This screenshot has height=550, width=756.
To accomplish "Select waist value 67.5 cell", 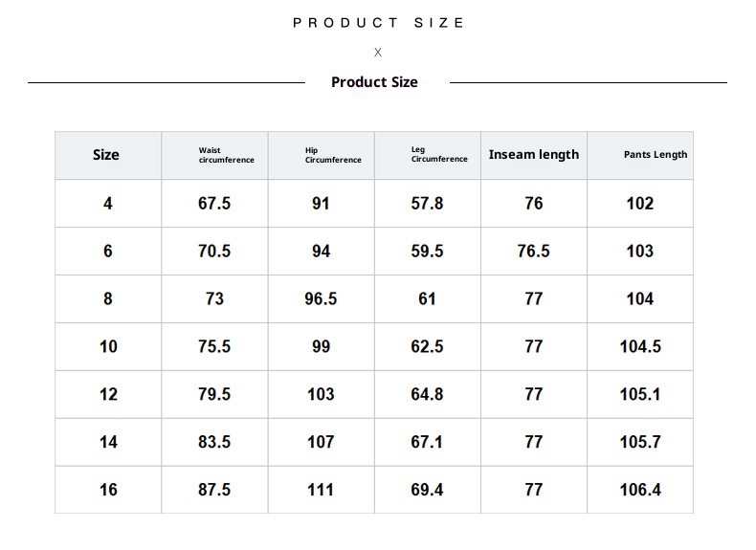I will pos(214,203).
